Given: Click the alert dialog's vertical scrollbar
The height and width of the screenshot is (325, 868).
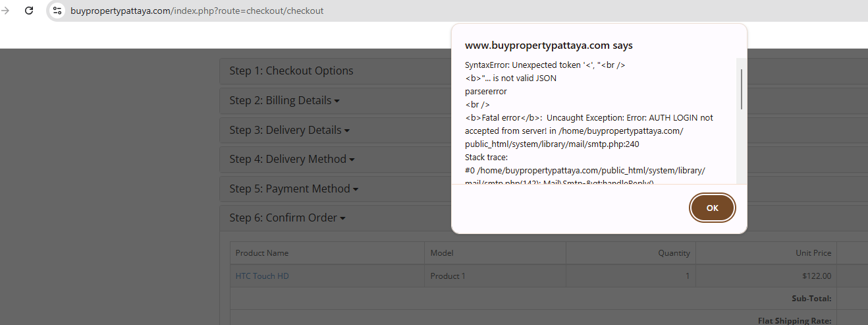Looking at the screenshot, I should tap(742, 89).
